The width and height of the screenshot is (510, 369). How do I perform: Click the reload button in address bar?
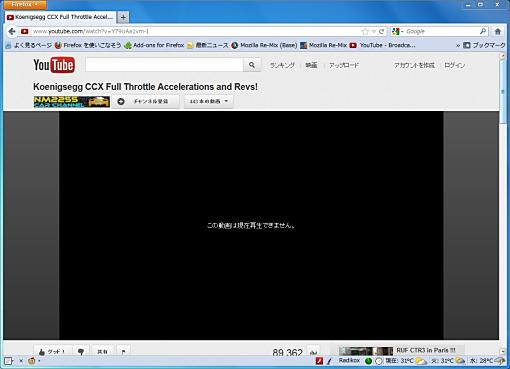tap(382, 31)
